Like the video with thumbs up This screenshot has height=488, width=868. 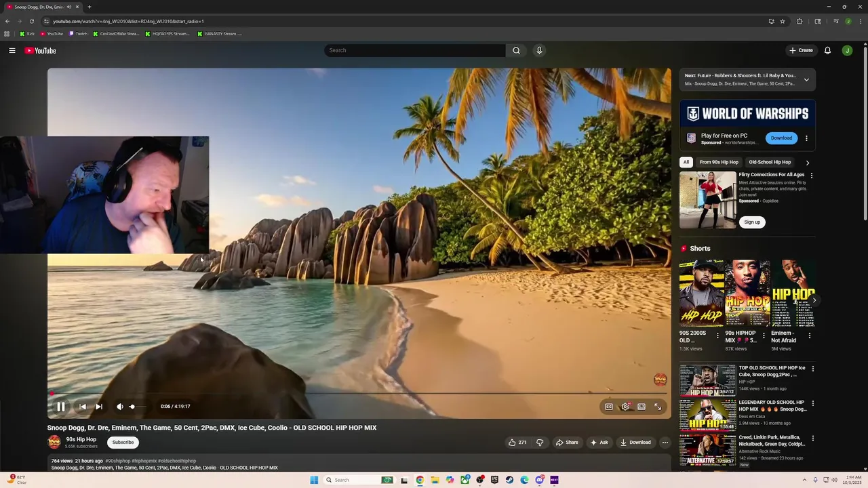(x=517, y=443)
